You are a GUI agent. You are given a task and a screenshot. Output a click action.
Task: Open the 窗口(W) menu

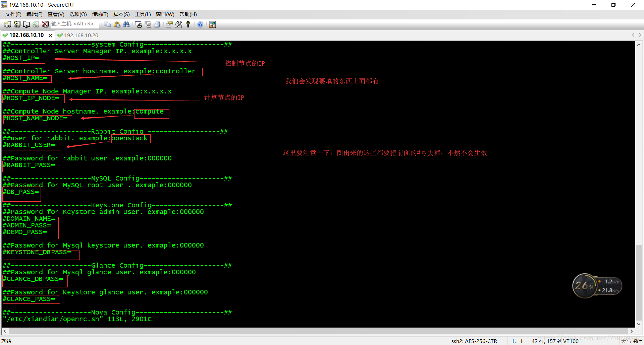[165, 14]
